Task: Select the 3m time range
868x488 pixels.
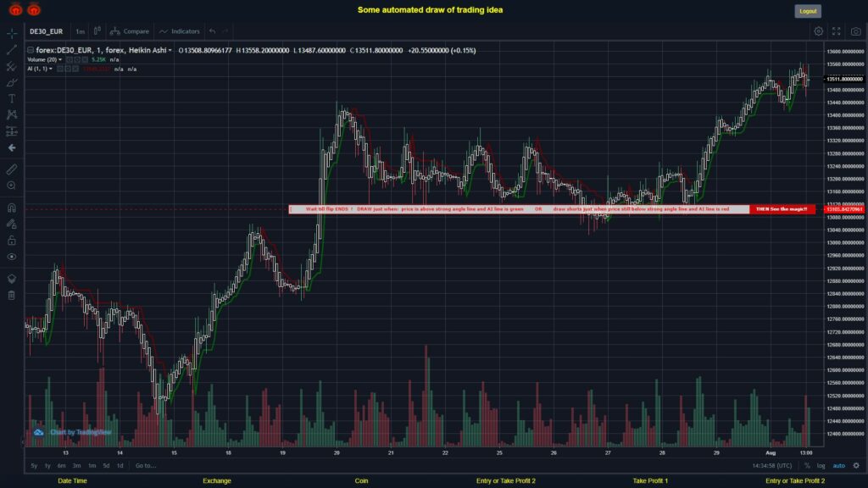Action: click(x=77, y=465)
